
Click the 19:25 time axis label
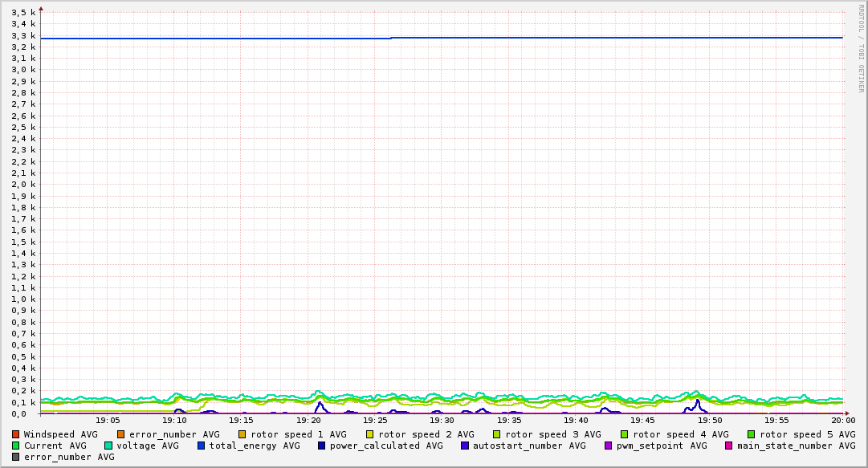pos(375,421)
